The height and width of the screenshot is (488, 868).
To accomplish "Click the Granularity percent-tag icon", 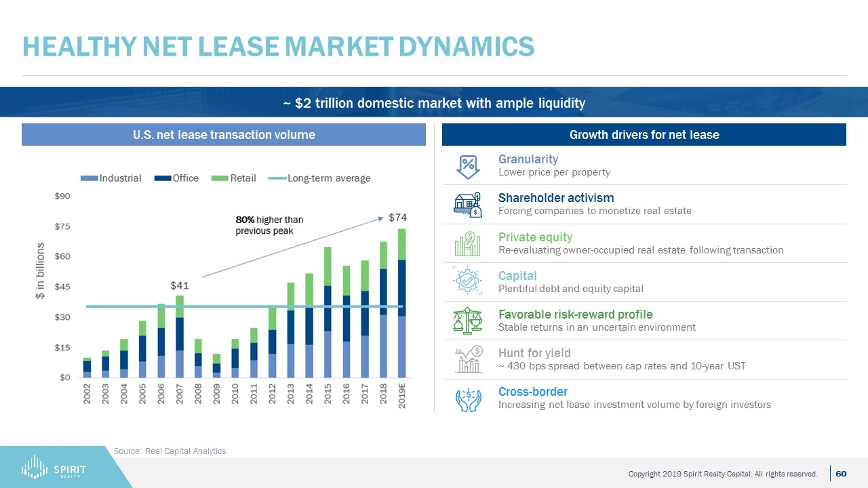I will [x=468, y=166].
